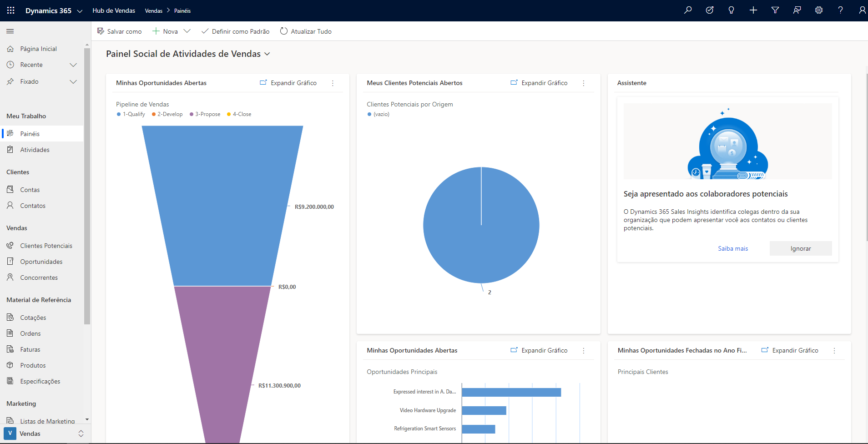
Task: Click the Concorrentes icon in sidebar
Action: click(10, 277)
